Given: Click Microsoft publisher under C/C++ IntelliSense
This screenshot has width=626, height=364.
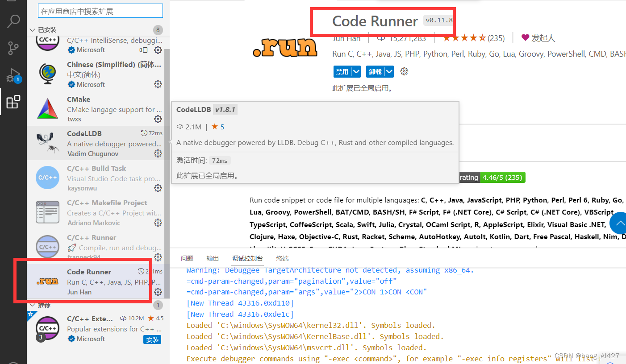Looking at the screenshot, I should [x=91, y=50].
